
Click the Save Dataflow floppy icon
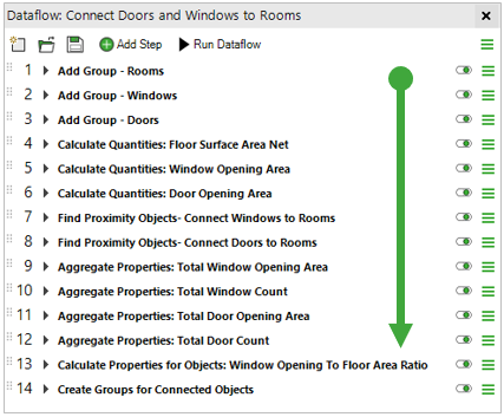point(75,44)
